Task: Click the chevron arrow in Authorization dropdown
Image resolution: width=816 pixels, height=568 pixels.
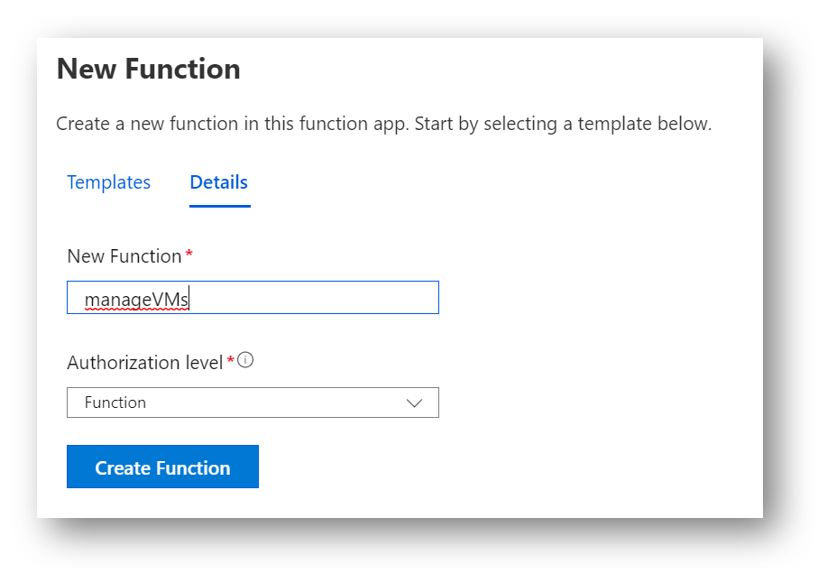Action: click(x=414, y=403)
